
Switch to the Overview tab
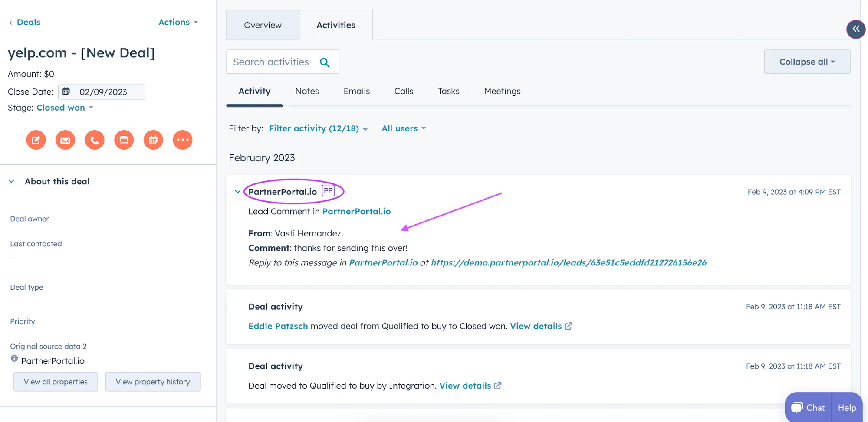point(263,25)
